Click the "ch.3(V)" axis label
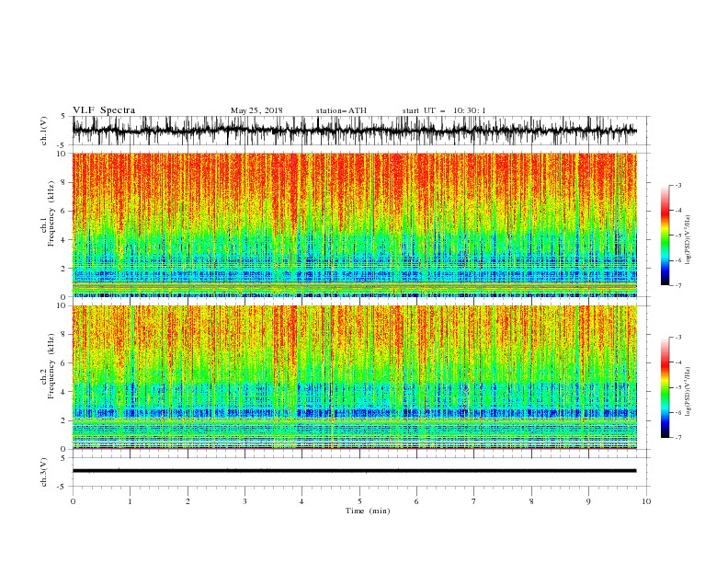Image resolution: width=728 pixels, height=563 pixels. click(44, 472)
